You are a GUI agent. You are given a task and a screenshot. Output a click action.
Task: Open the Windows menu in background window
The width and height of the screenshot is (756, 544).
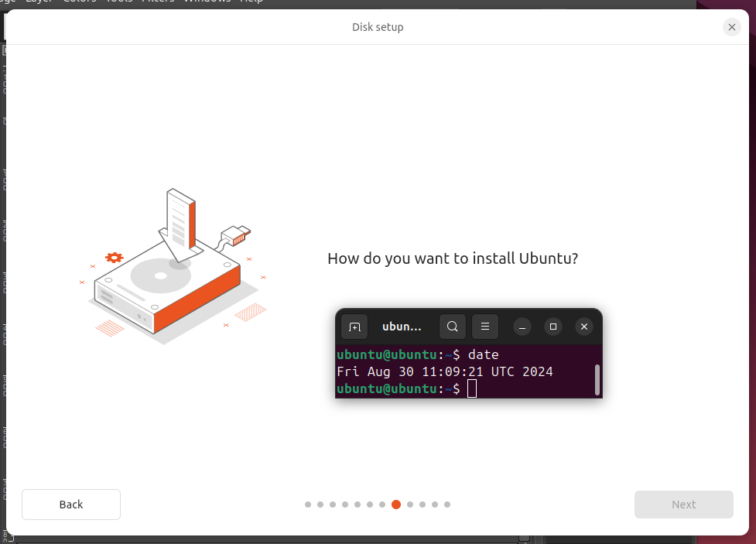click(x=207, y=2)
